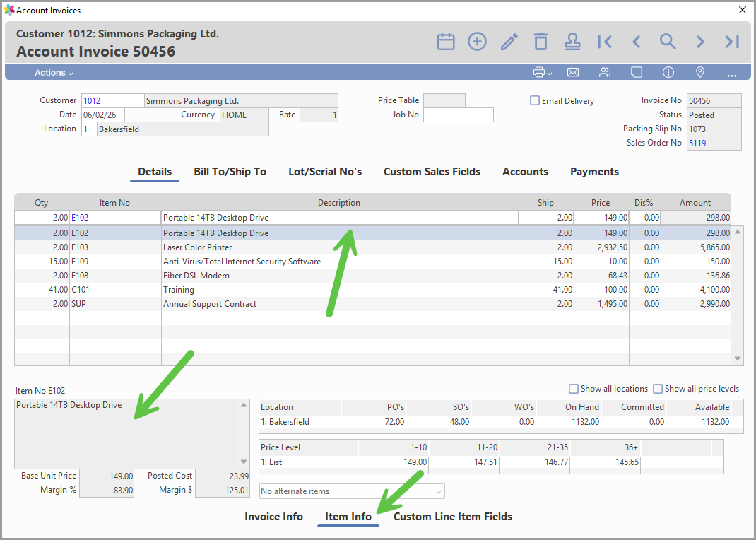Open item E102 link in edit row
The width and height of the screenshot is (756, 540).
click(80, 218)
